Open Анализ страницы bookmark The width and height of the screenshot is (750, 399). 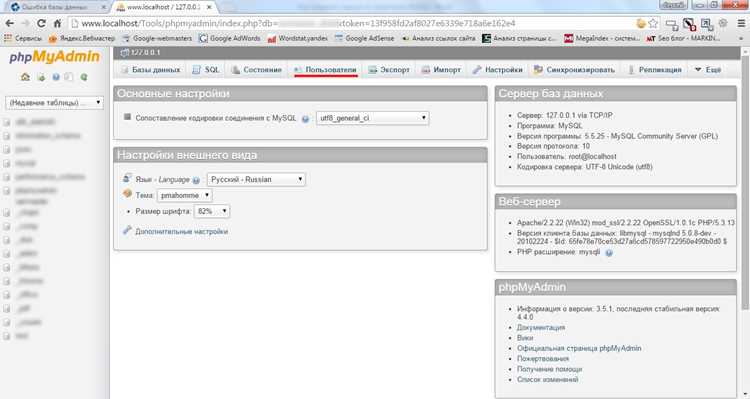coord(519,38)
